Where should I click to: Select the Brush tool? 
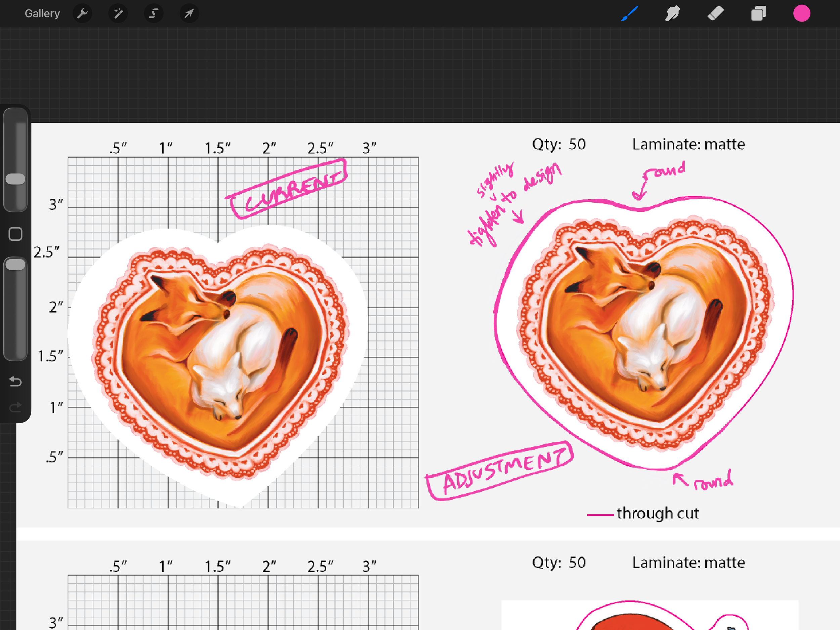[x=629, y=14]
